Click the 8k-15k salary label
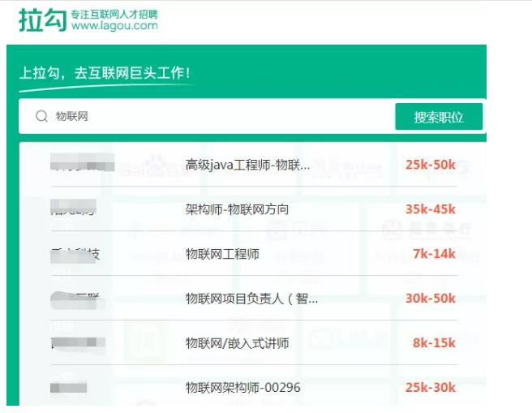532x413 pixels. tap(434, 343)
